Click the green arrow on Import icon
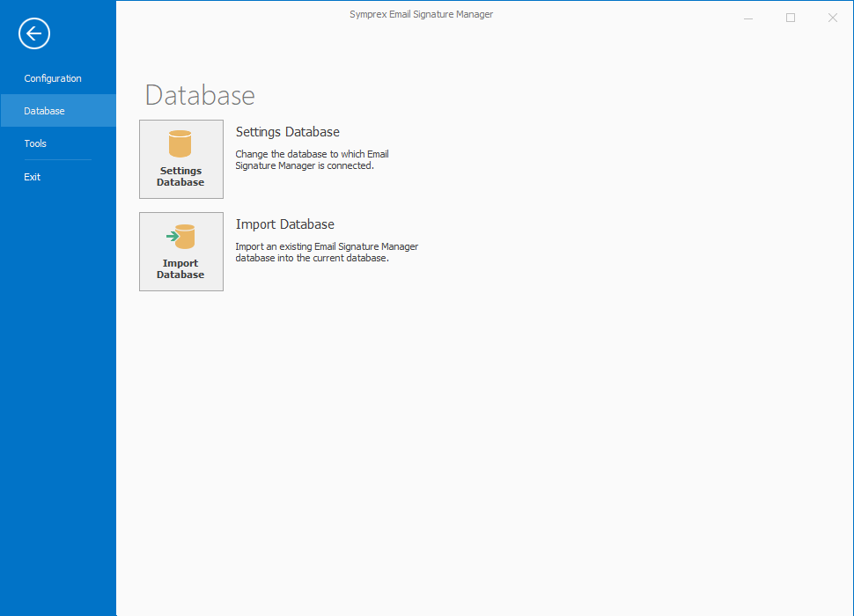 click(172, 236)
